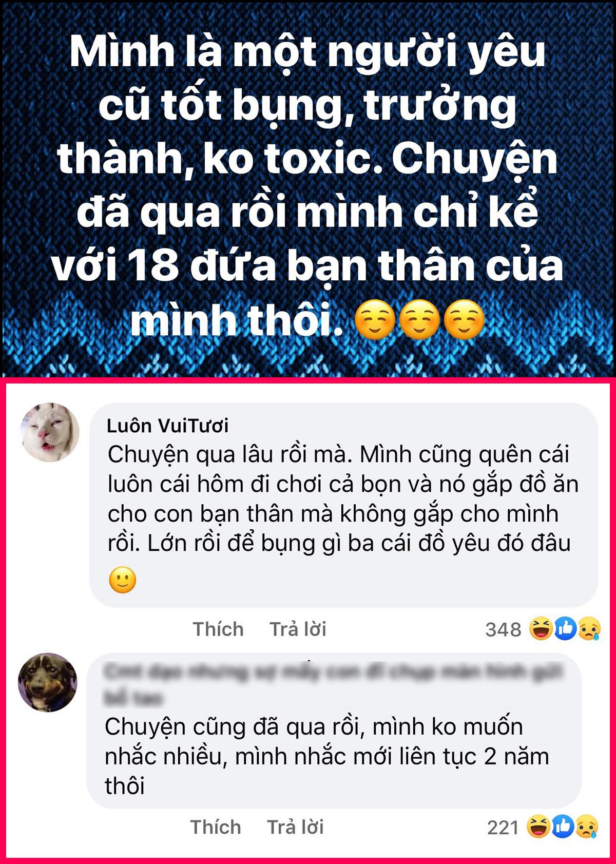Click last relieved emoji in post text
The width and height of the screenshot is (616, 864).
point(464,321)
